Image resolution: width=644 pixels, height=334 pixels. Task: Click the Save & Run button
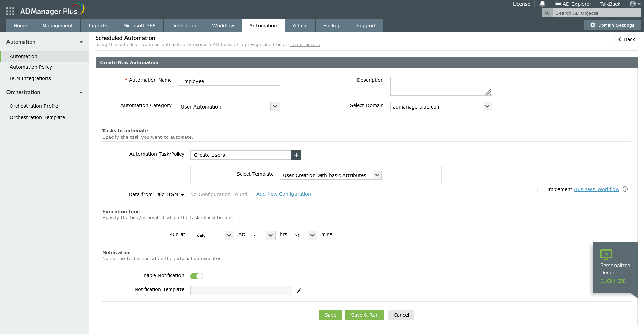point(365,315)
